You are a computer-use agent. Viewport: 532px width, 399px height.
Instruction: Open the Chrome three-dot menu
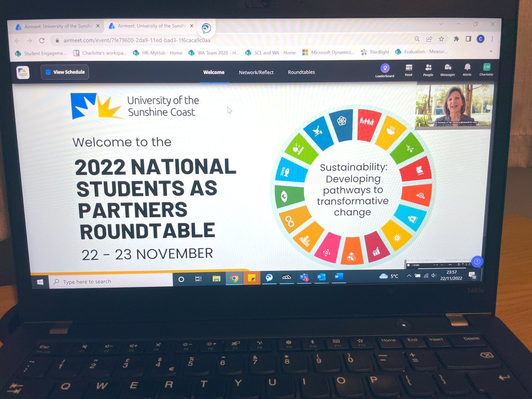(492, 39)
